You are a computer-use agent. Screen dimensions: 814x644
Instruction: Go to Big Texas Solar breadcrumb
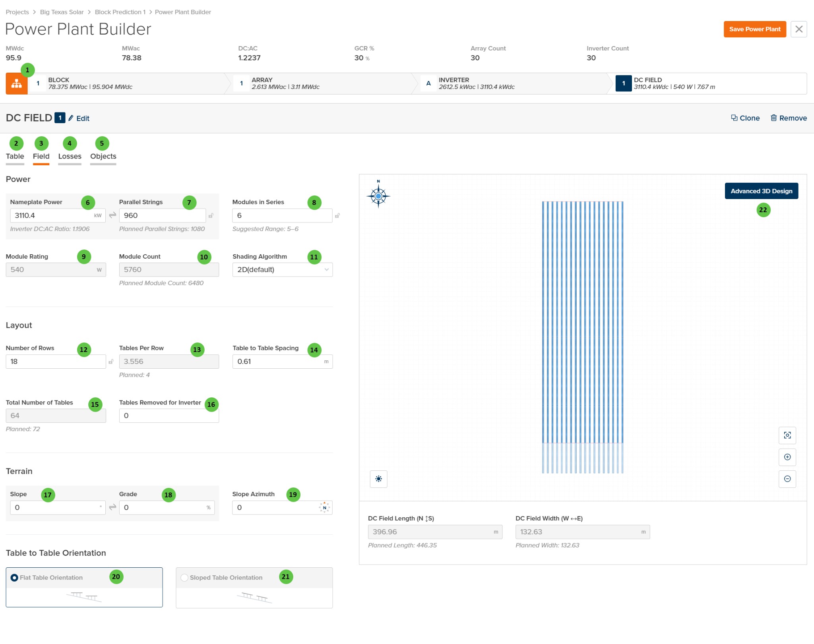tap(62, 12)
